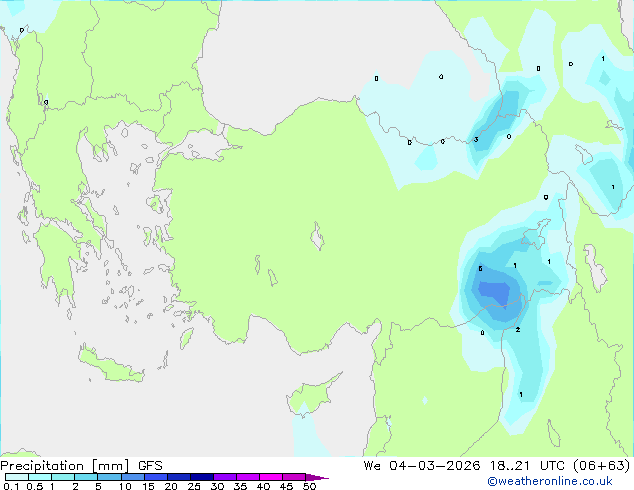The image size is (634, 490).
Task: Click the 1–2 mm legend color swatch
Action: point(63,477)
